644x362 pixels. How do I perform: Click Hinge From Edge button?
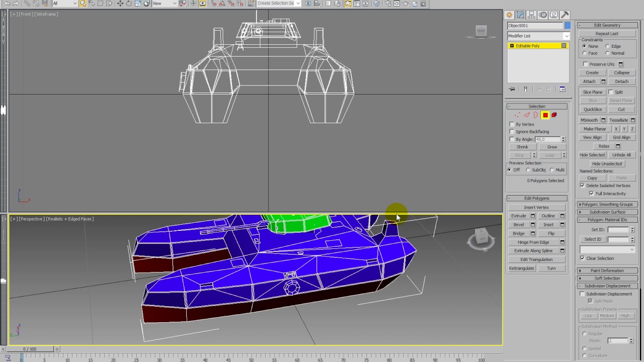pyautogui.click(x=533, y=242)
